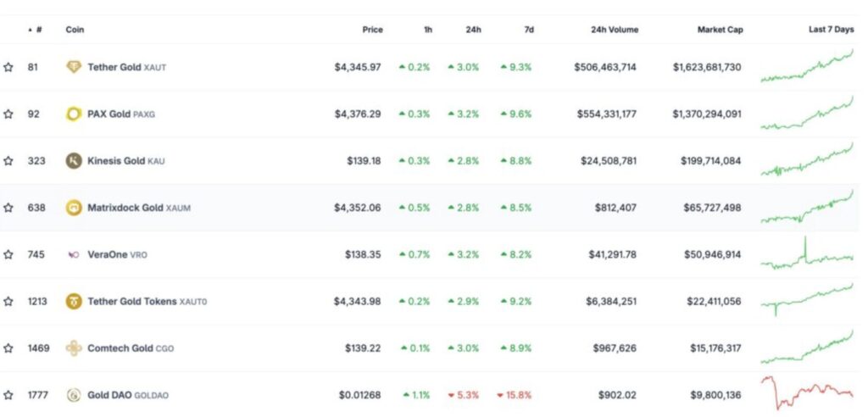The width and height of the screenshot is (868, 417).
Task: Open Tether Gold XAUT coin page
Action: [x=127, y=68]
